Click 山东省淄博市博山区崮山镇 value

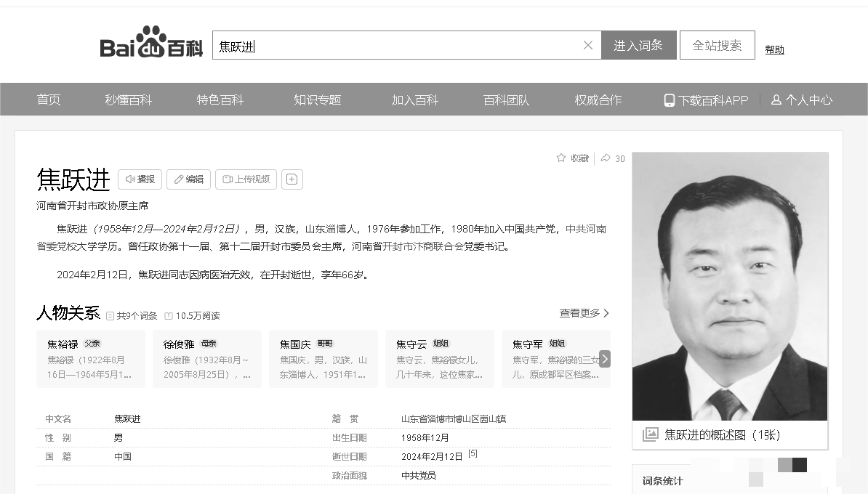[x=454, y=418]
